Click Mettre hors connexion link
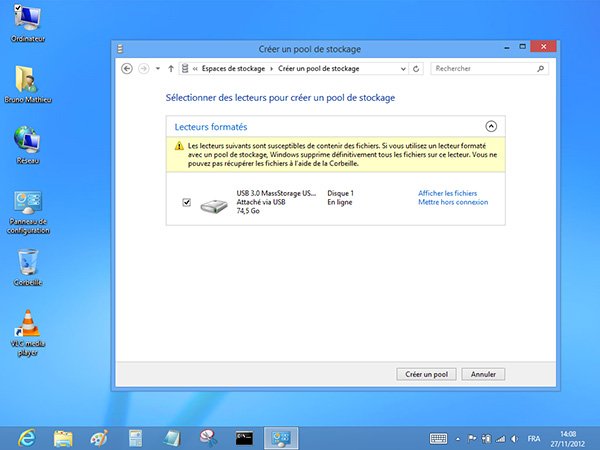Viewport: 600px width, 450px height. click(453, 202)
